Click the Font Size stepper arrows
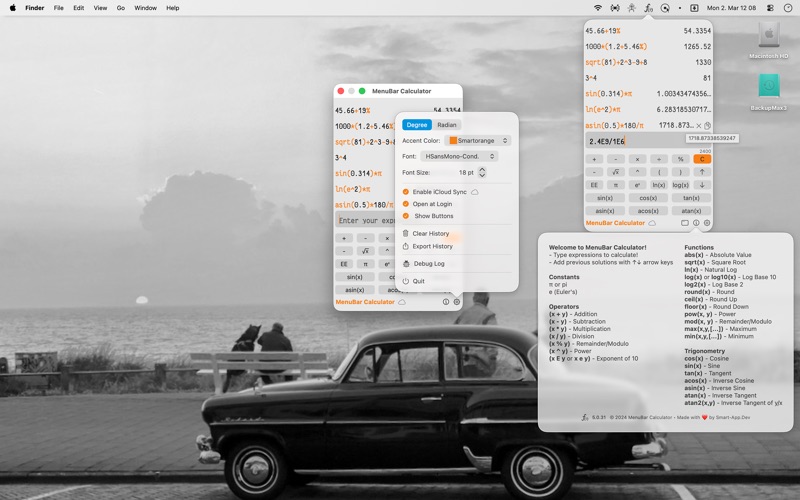Image resolution: width=800 pixels, height=500 pixels. point(482,172)
